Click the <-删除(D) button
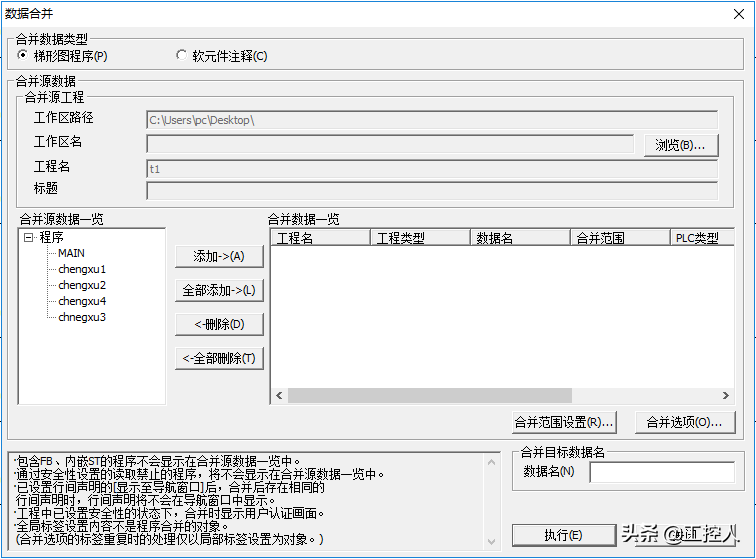This screenshot has width=756, height=559. [219, 324]
